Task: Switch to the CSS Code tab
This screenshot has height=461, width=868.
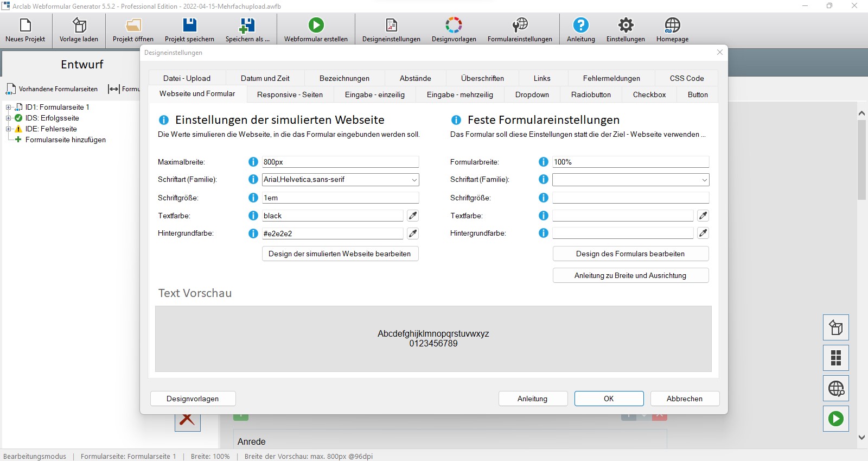Action: 686,78
